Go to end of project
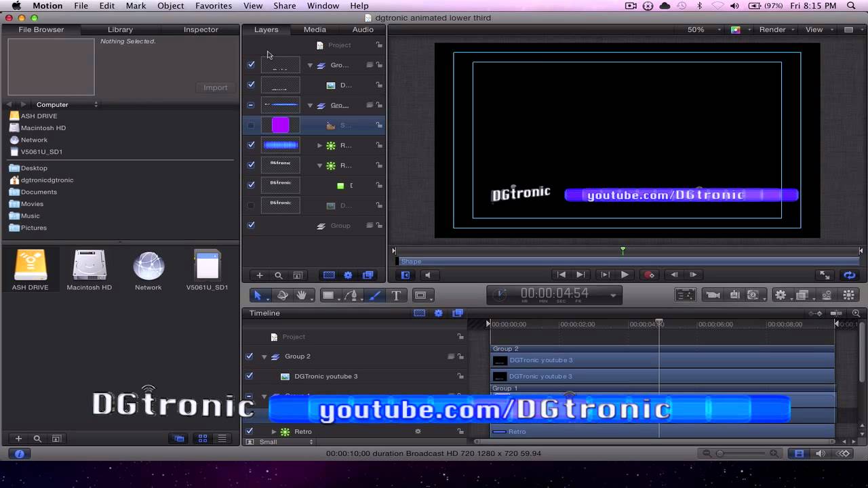Screen dimensions: 868x488 pos(580,274)
